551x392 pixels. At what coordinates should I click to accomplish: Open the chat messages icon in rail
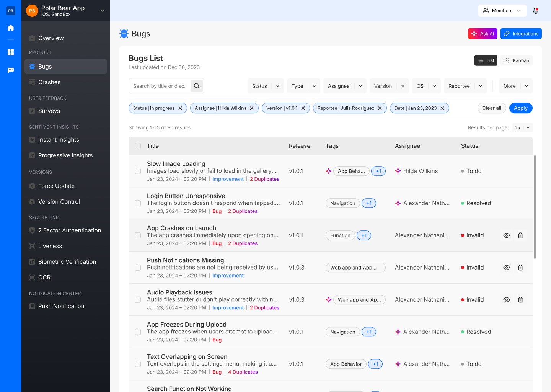tap(11, 70)
